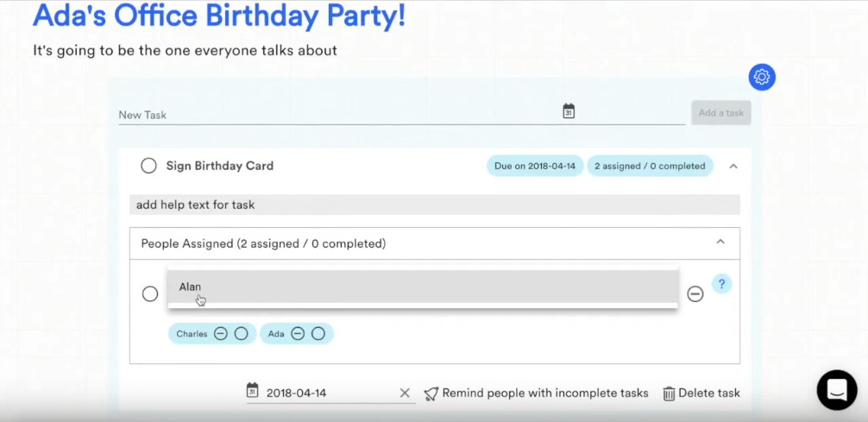Open the chat support bubble
868x422 pixels.
click(836, 390)
